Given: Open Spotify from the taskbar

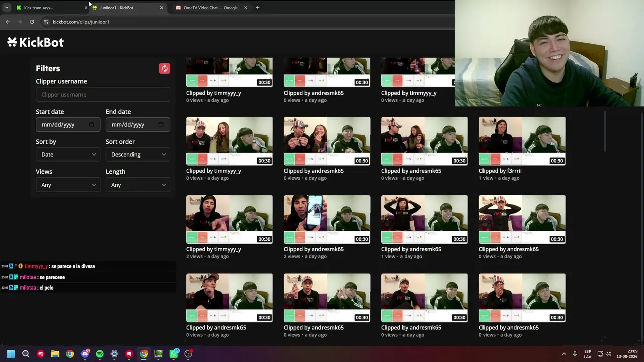Looking at the screenshot, I should point(100,354).
